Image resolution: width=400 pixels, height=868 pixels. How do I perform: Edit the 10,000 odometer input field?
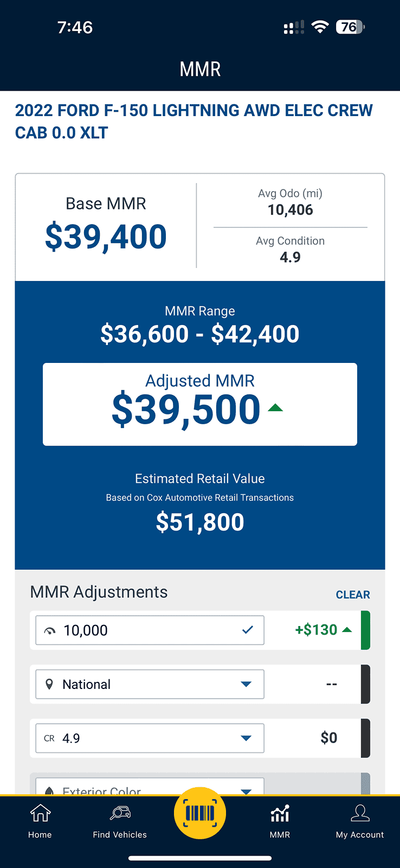146,630
